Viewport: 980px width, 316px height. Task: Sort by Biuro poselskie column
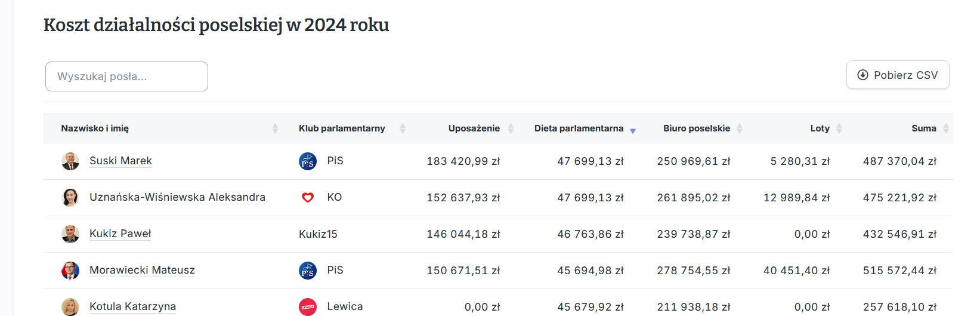point(740,128)
